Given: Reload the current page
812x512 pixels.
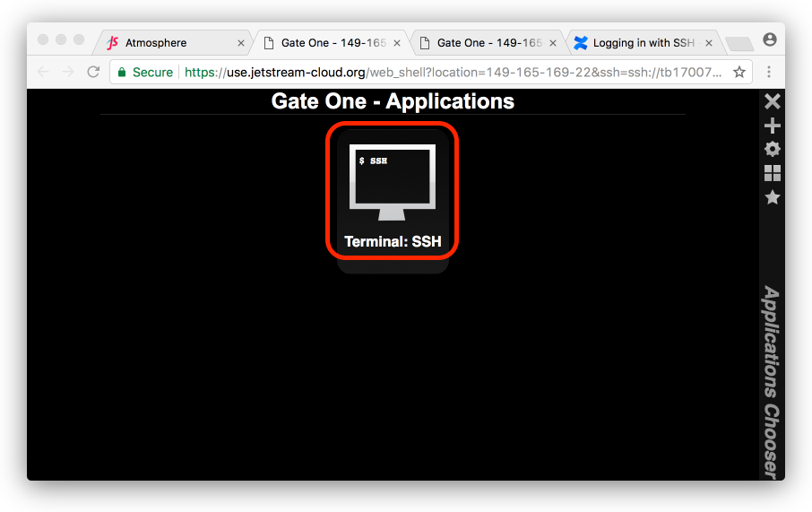Looking at the screenshot, I should pyautogui.click(x=93, y=72).
